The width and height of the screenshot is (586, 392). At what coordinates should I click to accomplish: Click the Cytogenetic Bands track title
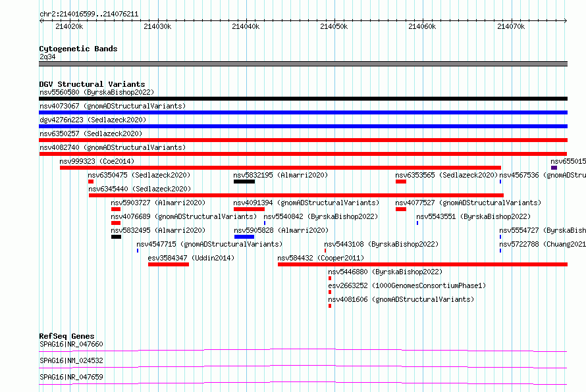[78, 49]
